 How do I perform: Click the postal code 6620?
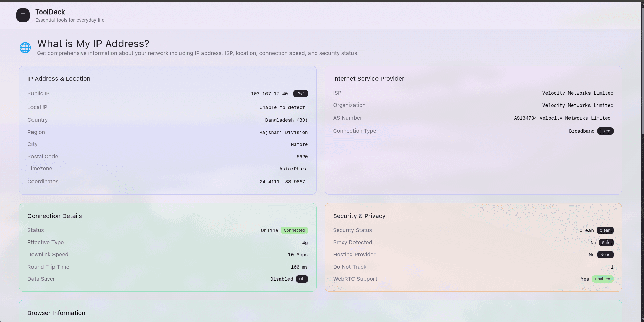click(x=302, y=157)
